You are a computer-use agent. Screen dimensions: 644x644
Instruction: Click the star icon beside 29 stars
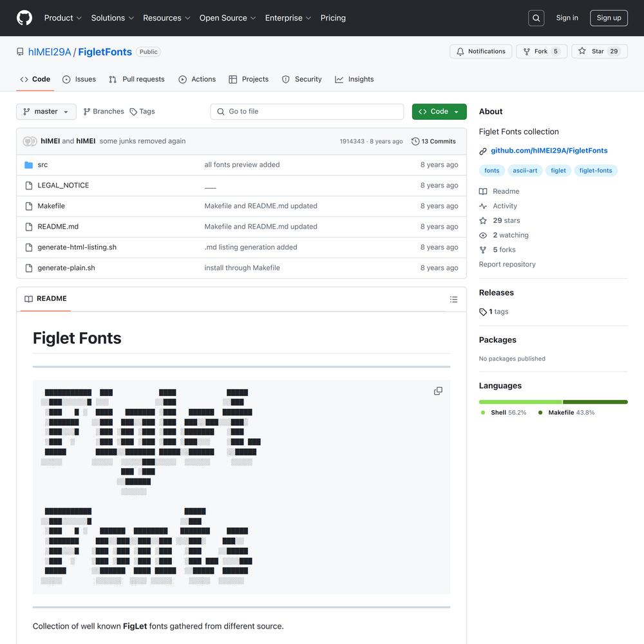[x=483, y=220]
